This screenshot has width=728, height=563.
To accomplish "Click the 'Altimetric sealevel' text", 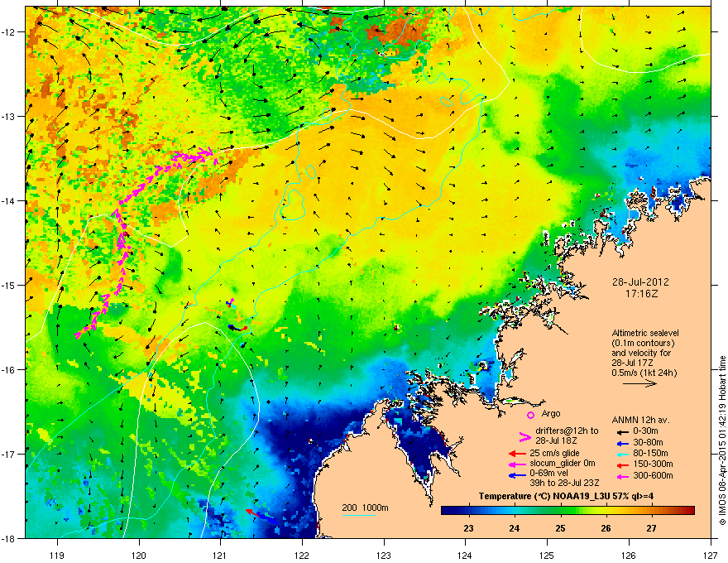I will tap(645, 333).
